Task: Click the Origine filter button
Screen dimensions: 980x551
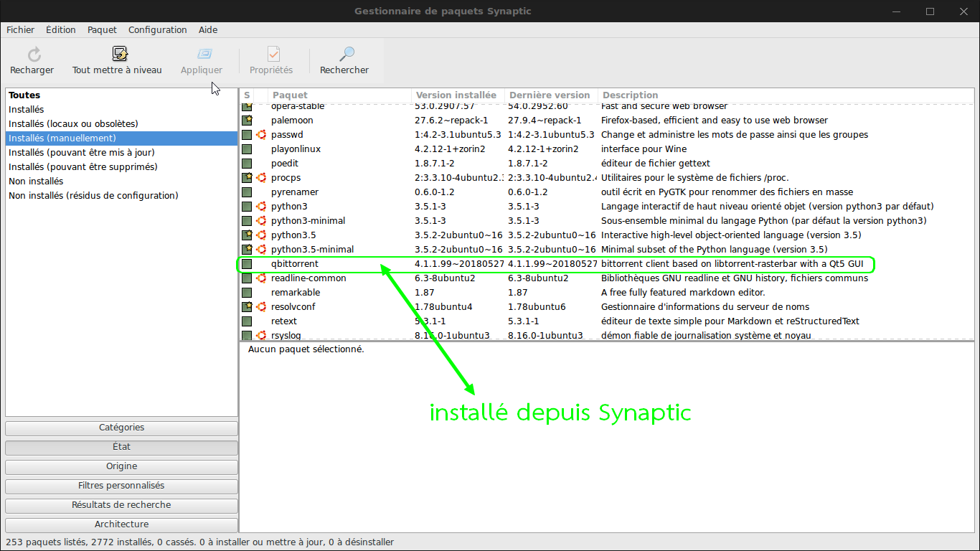Action: [x=121, y=466]
